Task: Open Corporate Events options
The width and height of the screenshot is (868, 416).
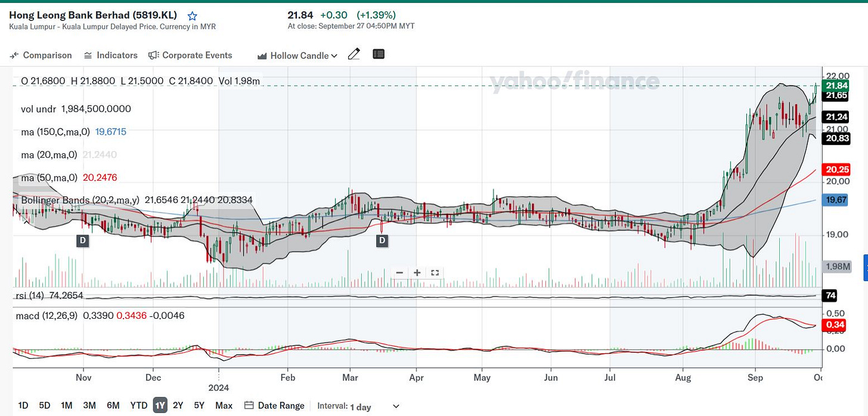Action: coord(191,55)
